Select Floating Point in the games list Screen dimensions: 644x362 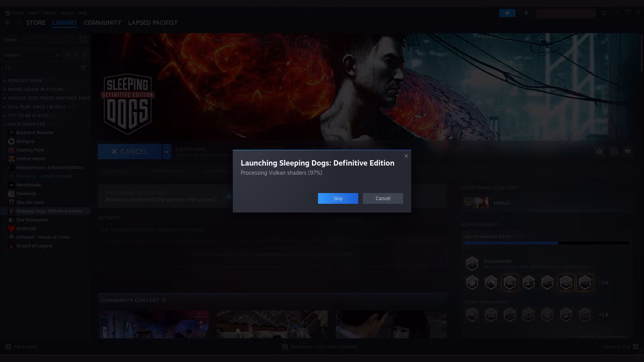point(30,150)
